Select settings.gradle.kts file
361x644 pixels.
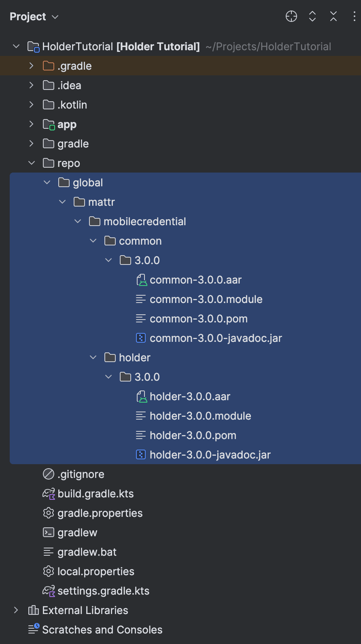[103, 591]
